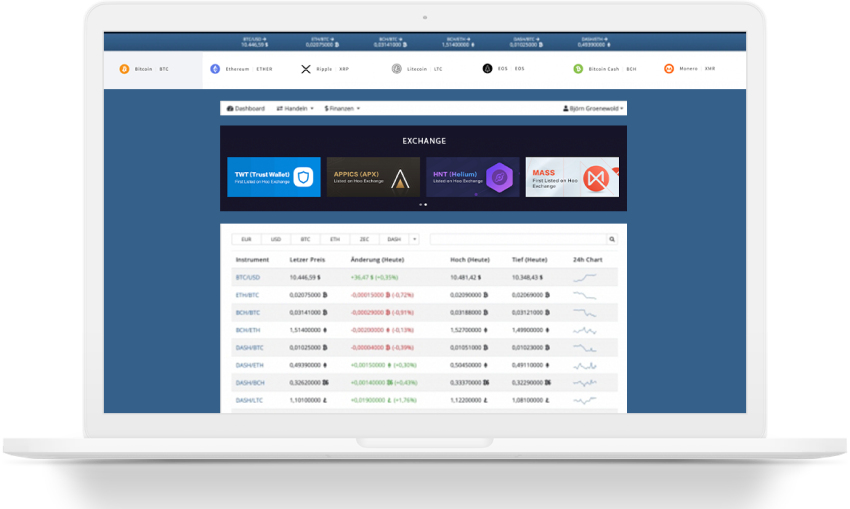Screen dimensions: 850x509
Task: Select the USD currency tab
Action: [276, 239]
